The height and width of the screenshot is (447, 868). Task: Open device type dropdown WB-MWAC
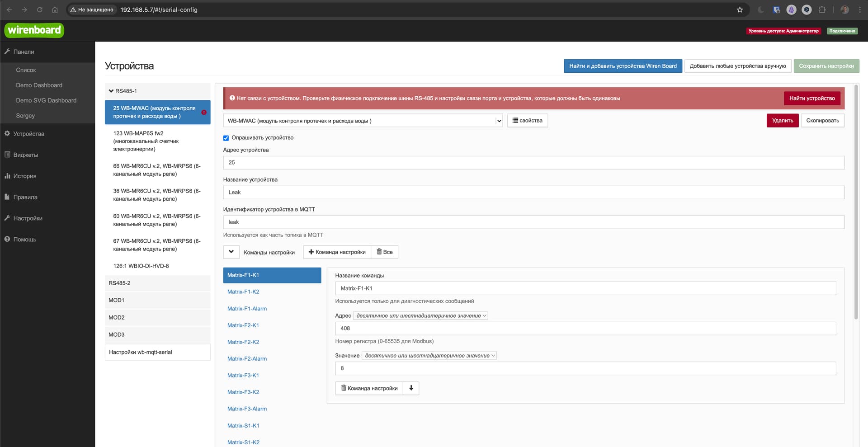(x=363, y=121)
